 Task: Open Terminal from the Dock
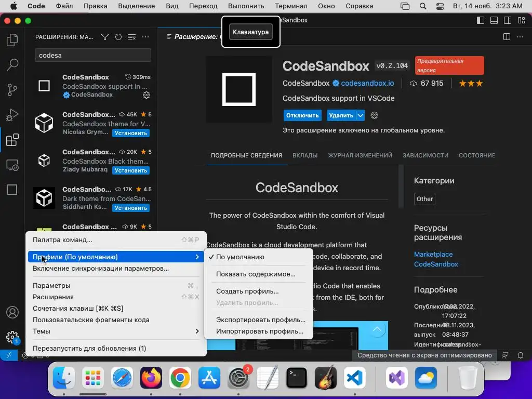297,378
